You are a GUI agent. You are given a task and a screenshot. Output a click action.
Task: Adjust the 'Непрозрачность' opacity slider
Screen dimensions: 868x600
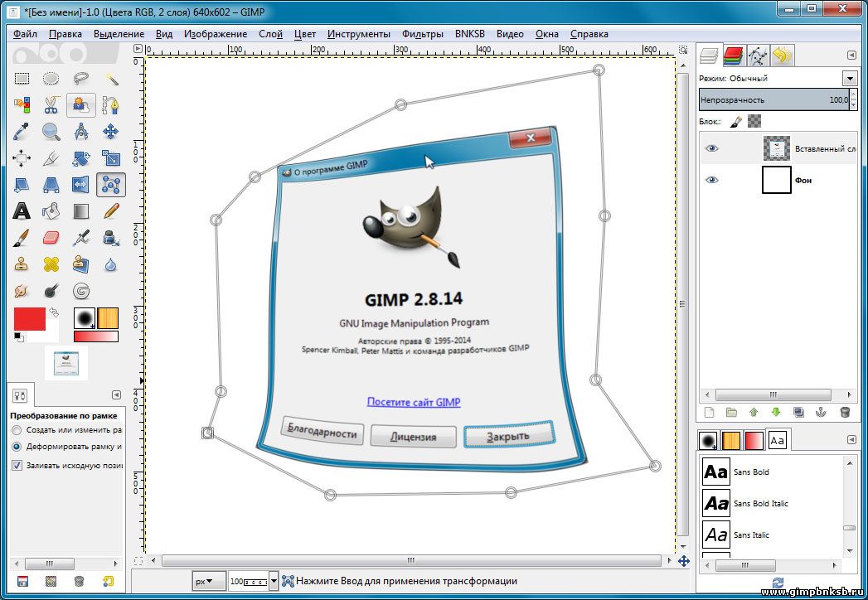click(x=773, y=99)
